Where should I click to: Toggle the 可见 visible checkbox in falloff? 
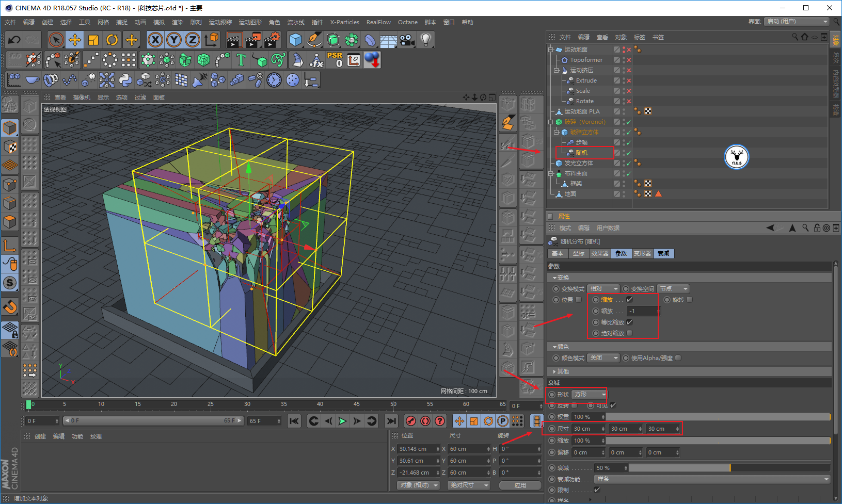coord(613,405)
